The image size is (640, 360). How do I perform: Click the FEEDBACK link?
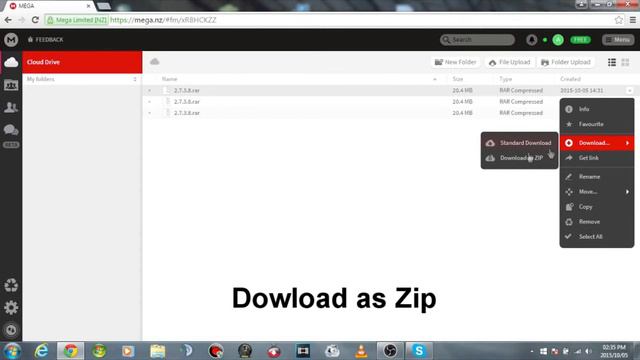(46, 40)
